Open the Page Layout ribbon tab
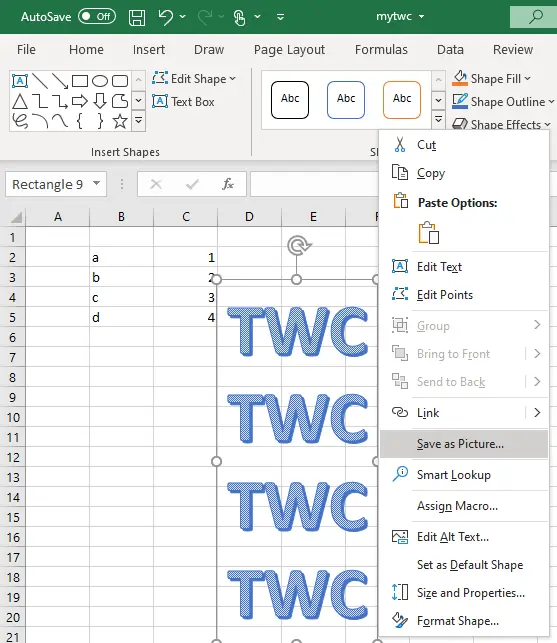The image size is (557, 643). coord(289,50)
